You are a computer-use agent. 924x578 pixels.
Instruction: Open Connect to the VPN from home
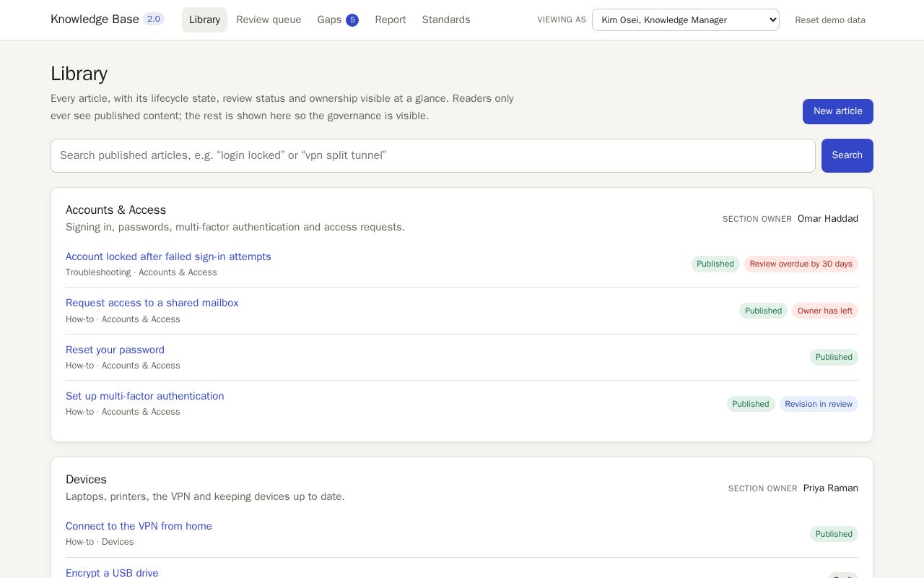139,526
